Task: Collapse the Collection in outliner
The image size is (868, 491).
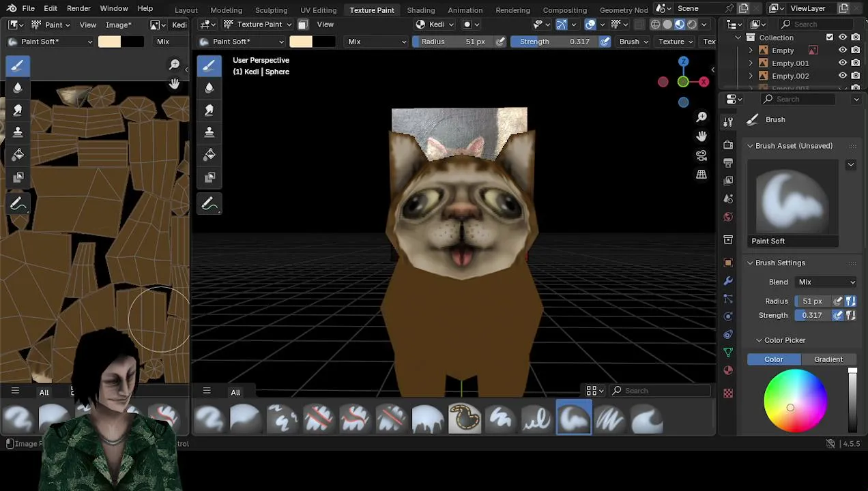Action: pos(738,38)
